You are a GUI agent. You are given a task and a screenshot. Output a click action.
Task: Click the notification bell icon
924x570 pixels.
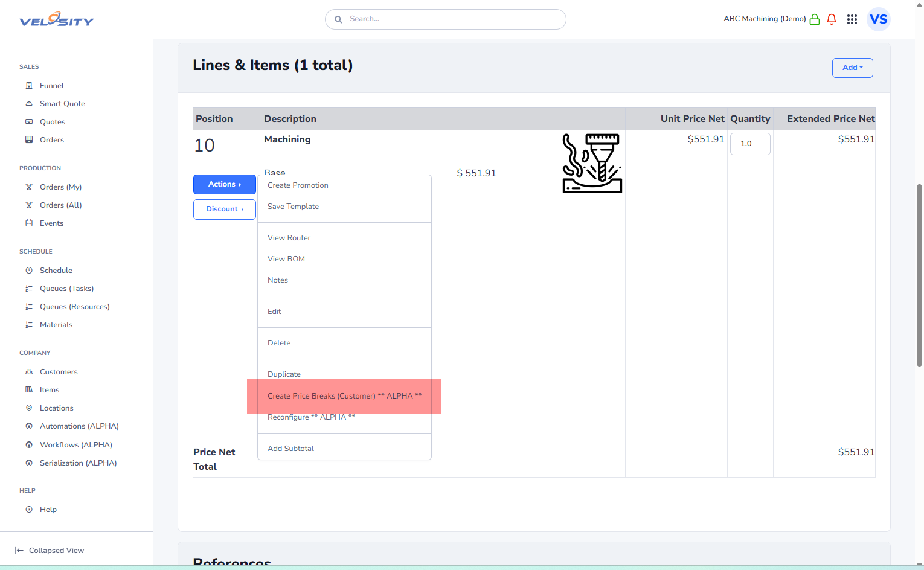tap(832, 19)
